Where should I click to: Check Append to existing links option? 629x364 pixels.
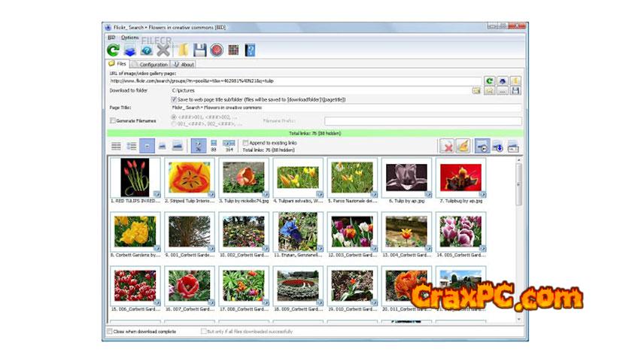click(x=245, y=142)
